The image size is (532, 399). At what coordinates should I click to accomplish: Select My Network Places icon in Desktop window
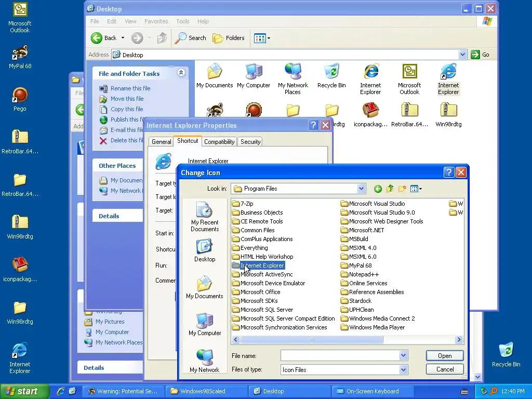click(x=293, y=79)
